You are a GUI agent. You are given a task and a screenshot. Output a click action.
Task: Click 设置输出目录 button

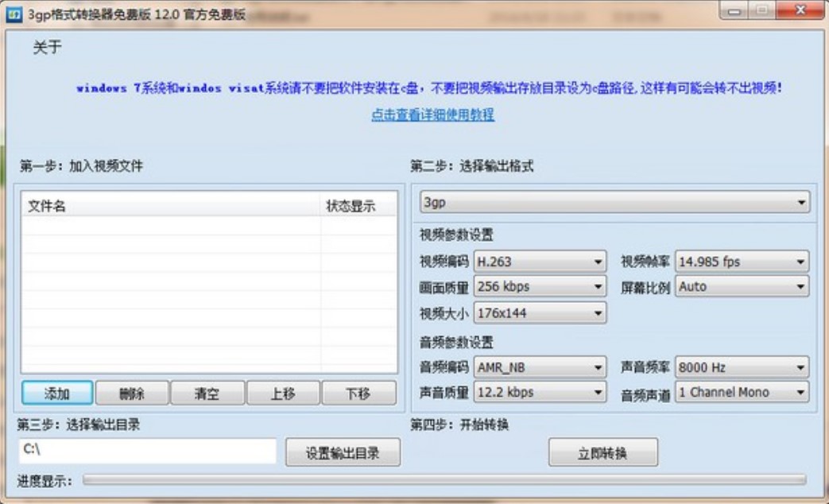coord(343,452)
